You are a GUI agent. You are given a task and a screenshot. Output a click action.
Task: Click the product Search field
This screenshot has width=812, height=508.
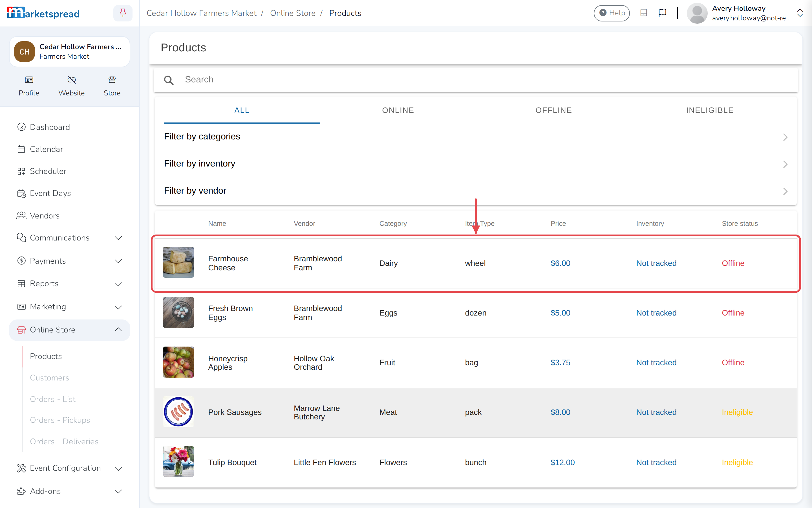click(x=476, y=80)
